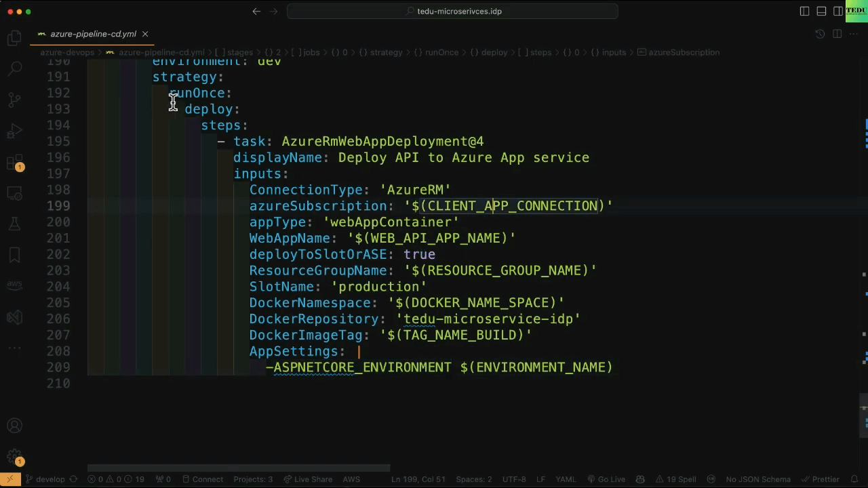The height and width of the screenshot is (488, 868).
Task: Open the editor More Actions ellipsis menu
Action: pos(854,34)
